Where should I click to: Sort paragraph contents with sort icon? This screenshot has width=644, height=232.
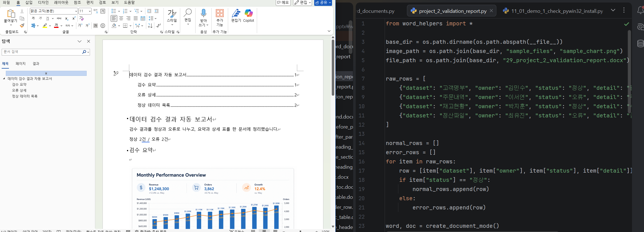[150, 26]
